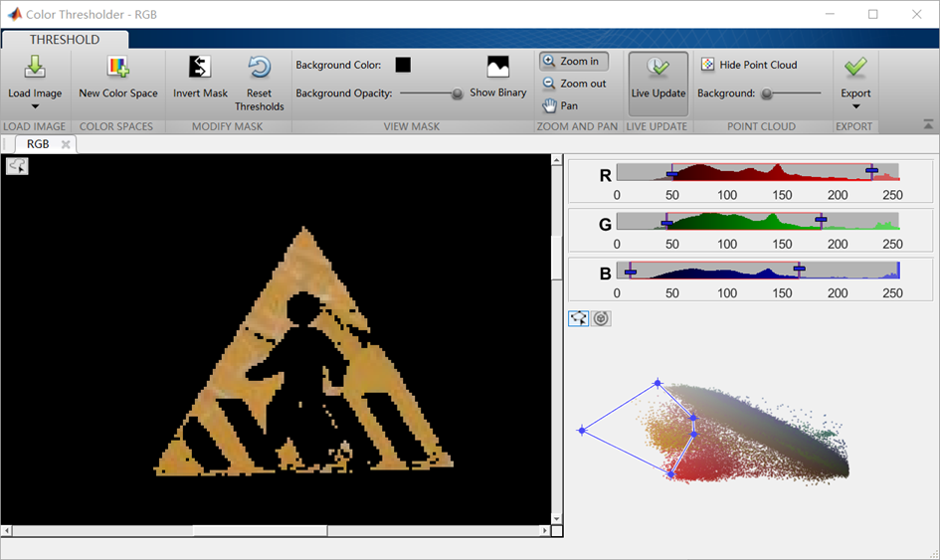Toggle the Live Update button

(658, 84)
